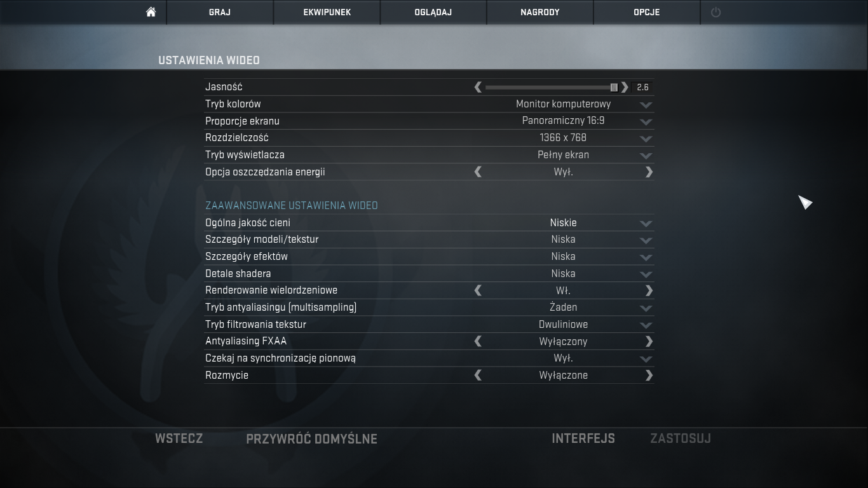Click the Niska value for Detale shadera
This screenshot has height=488, width=868.
[x=563, y=273]
